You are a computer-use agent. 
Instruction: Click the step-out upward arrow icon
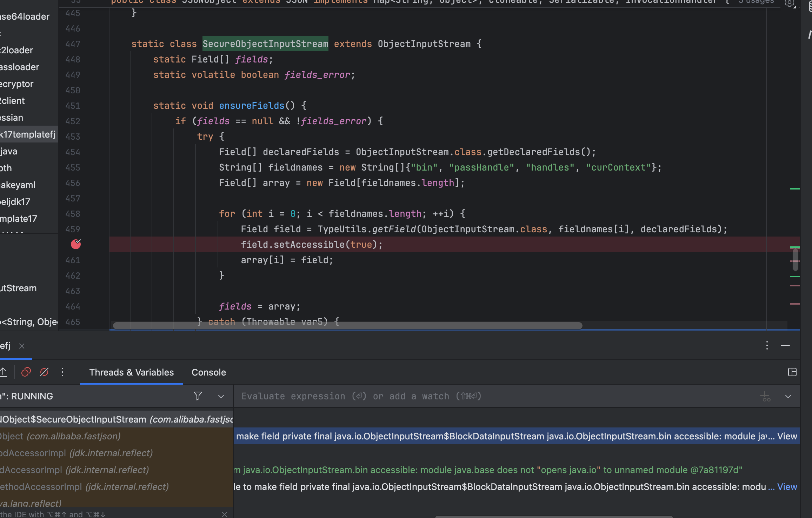[4, 372]
